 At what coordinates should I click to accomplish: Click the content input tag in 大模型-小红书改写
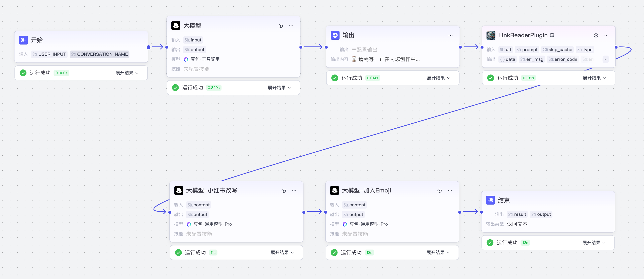pyautogui.click(x=199, y=205)
